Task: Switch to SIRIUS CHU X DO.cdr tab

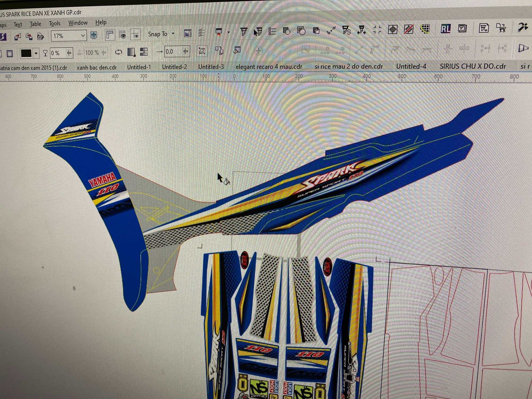Action: point(473,66)
